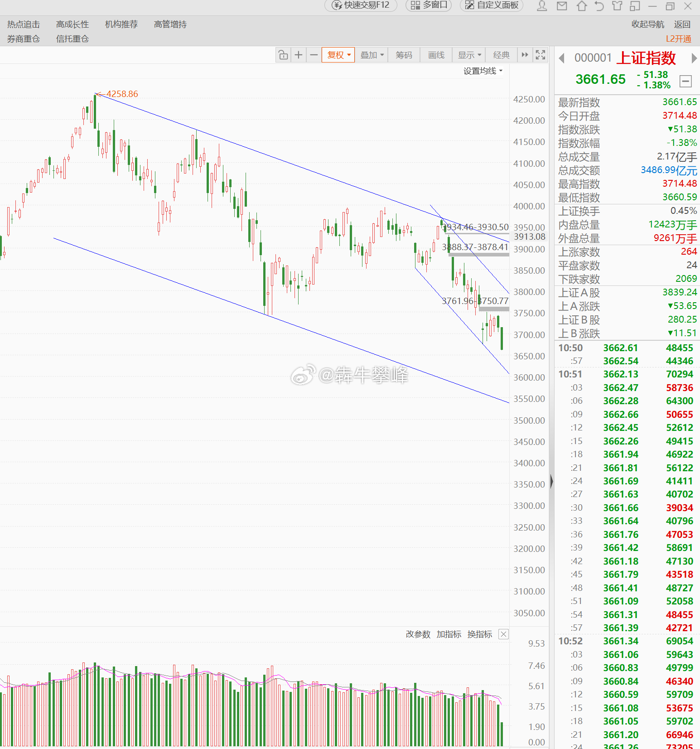The height and width of the screenshot is (749, 700).
Task: Toggle fullscreen chart icon
Action: 540,55
